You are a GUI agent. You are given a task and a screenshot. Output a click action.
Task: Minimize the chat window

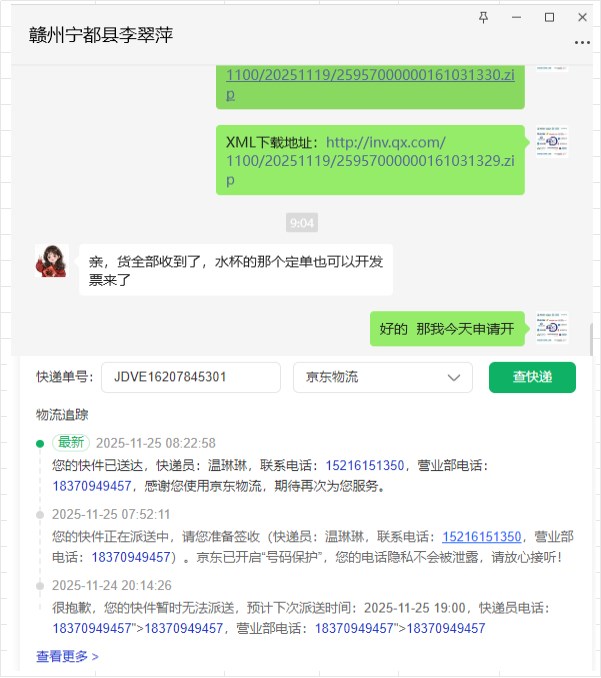pos(516,17)
